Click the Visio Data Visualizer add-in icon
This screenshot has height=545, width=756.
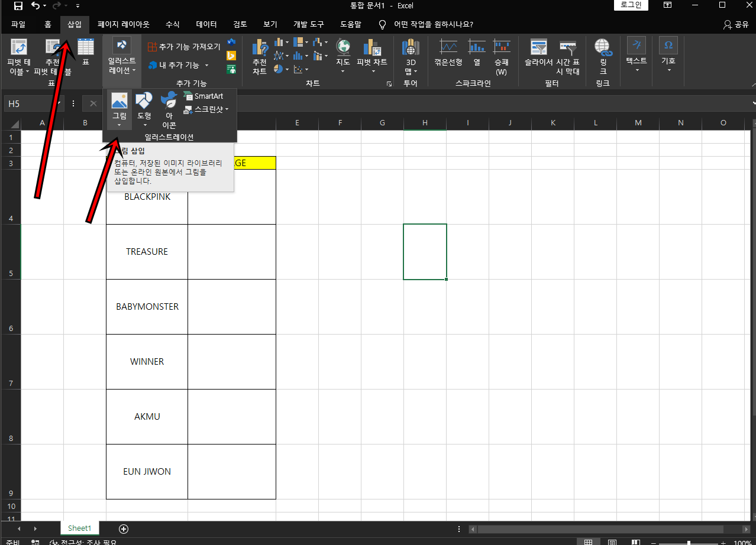click(x=231, y=43)
